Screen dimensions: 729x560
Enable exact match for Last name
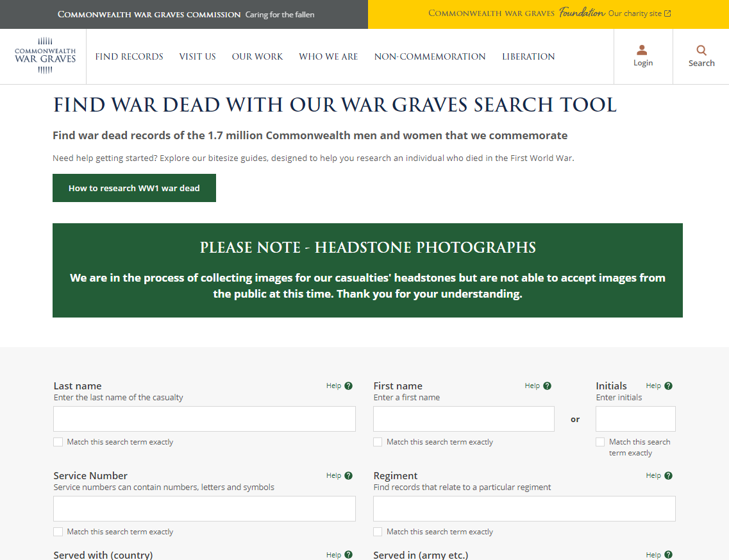click(x=58, y=442)
